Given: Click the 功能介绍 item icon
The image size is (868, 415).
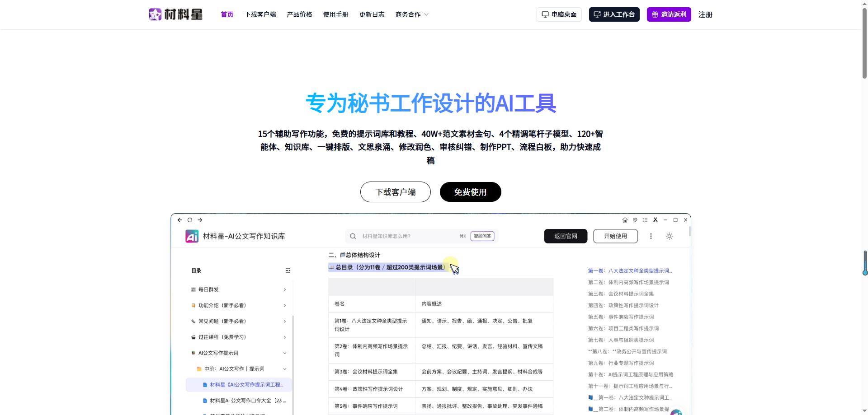Looking at the screenshot, I should (193, 306).
